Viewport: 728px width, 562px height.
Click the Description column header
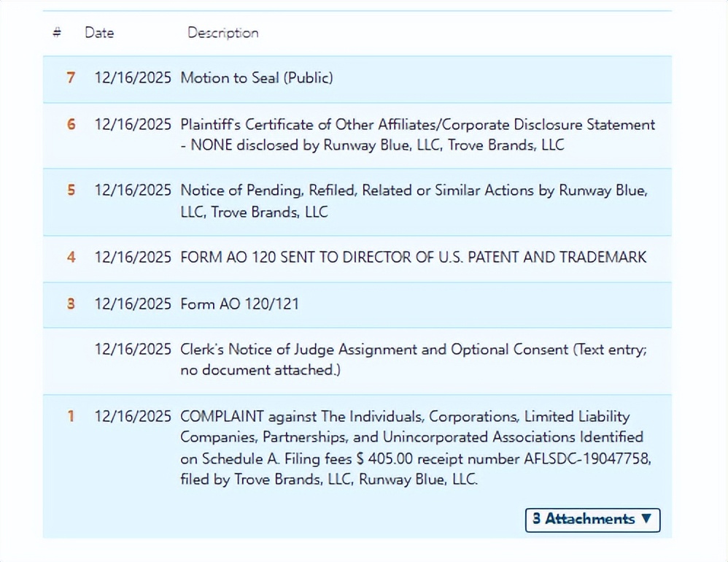click(x=222, y=33)
